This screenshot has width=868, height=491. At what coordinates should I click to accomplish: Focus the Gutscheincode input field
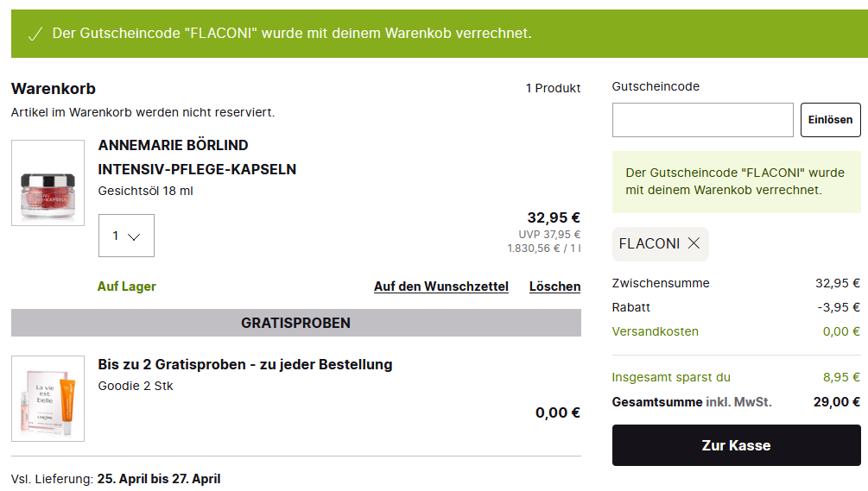click(x=702, y=120)
